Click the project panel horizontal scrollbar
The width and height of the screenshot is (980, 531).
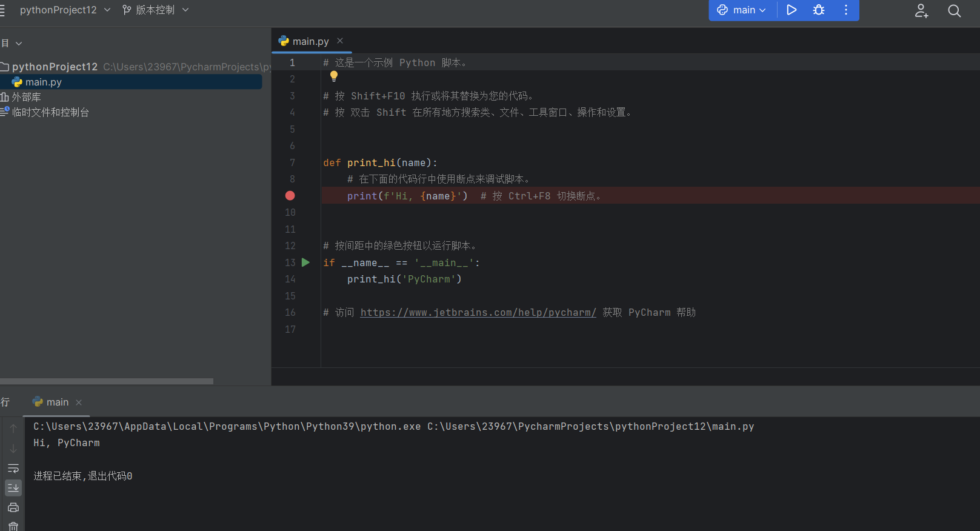[107, 381]
